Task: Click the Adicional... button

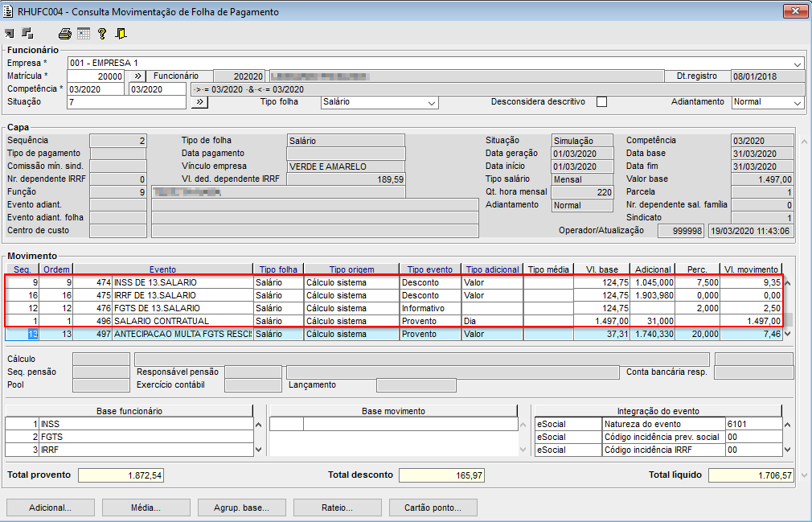Action: point(50,508)
